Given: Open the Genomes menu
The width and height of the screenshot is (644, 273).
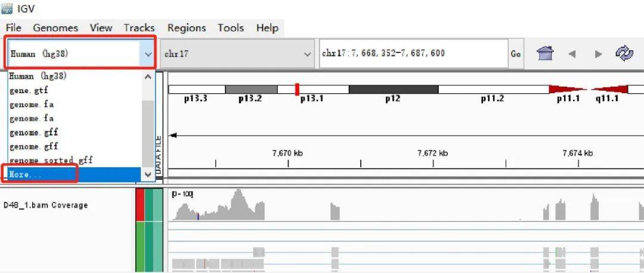Looking at the screenshot, I should tap(55, 28).
